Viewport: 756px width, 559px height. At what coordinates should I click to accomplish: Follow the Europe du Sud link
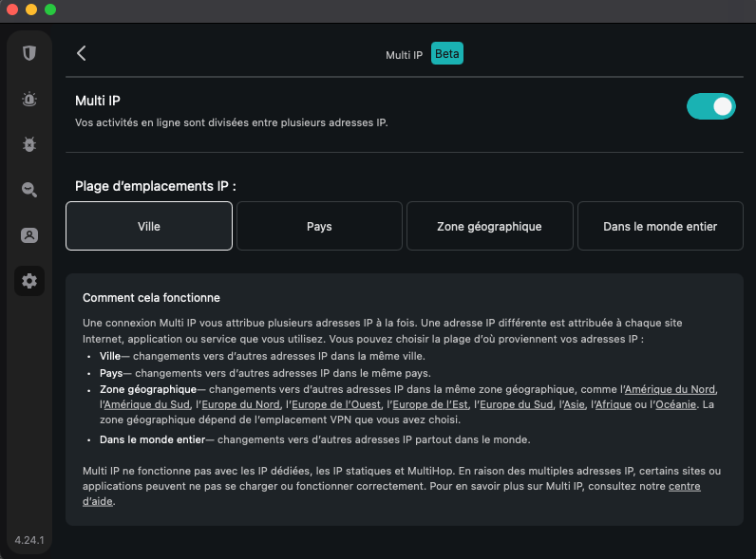516,405
